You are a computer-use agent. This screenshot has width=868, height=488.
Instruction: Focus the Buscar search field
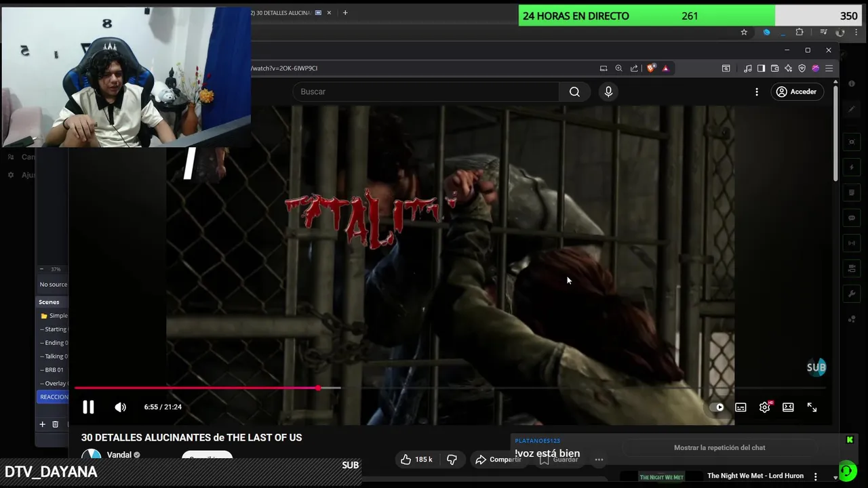[426, 91]
